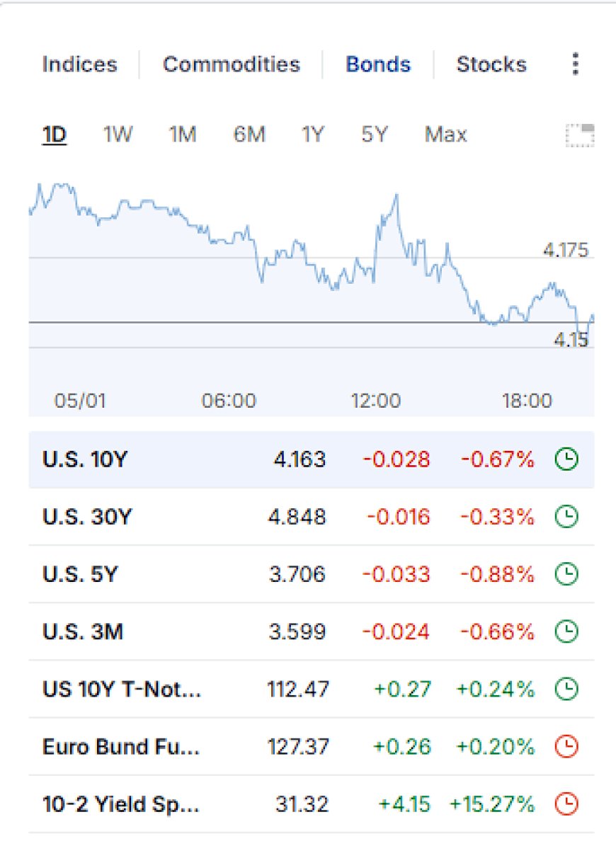Click the dotted chart expand icon

click(580, 135)
